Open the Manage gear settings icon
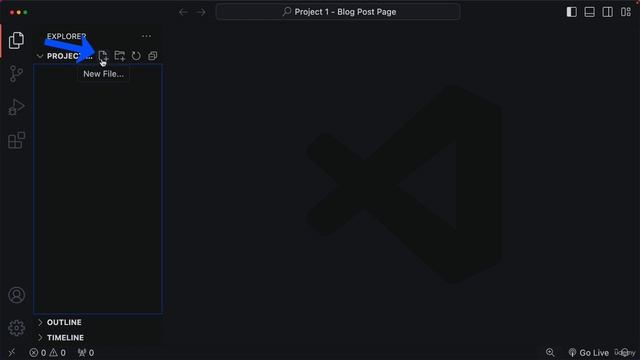This screenshot has height=360, width=640. coord(16,328)
